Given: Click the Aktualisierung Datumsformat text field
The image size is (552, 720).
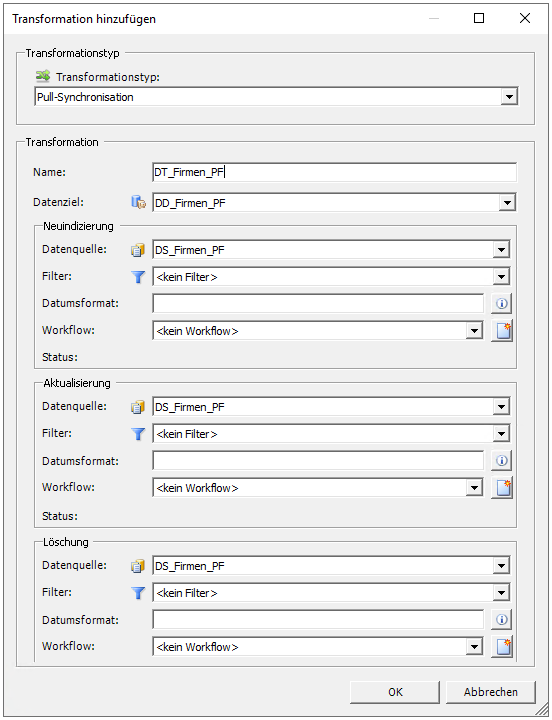Looking at the screenshot, I should [318, 460].
